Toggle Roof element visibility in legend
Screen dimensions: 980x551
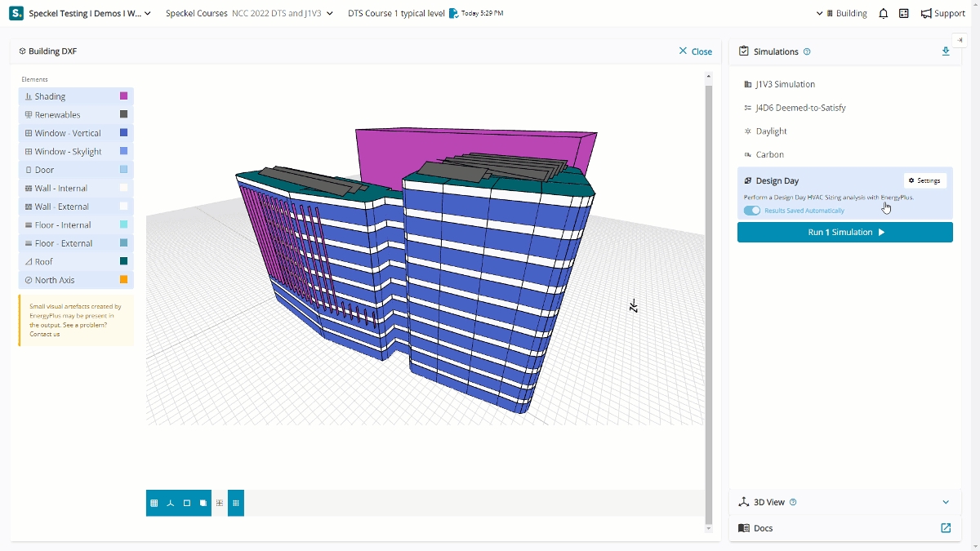(76, 262)
